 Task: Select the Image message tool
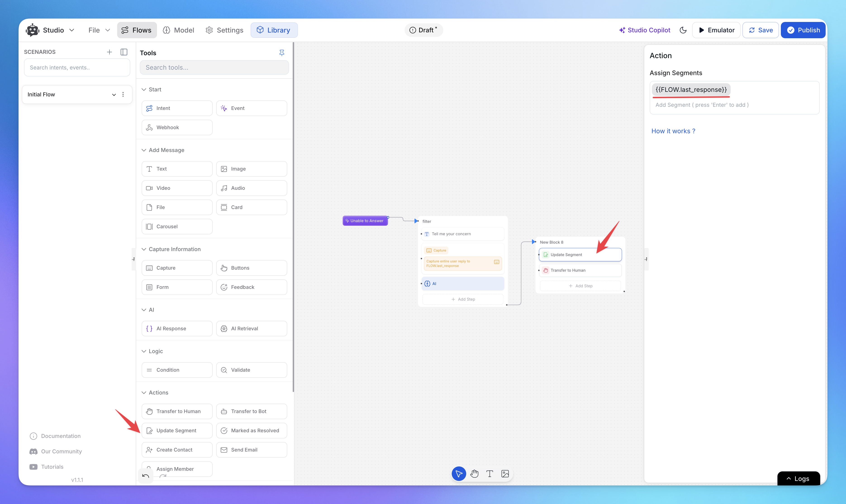pyautogui.click(x=252, y=169)
